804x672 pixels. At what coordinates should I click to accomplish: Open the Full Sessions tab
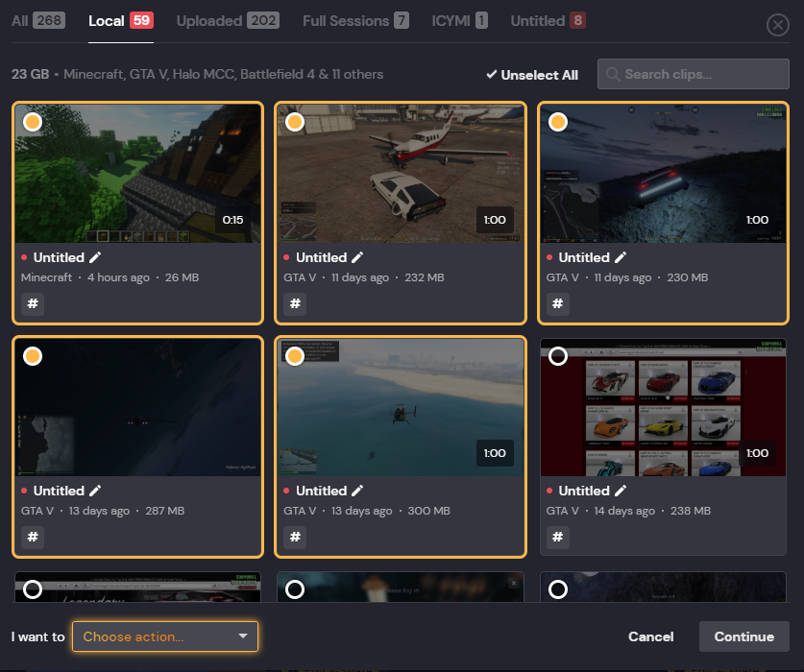click(x=355, y=20)
